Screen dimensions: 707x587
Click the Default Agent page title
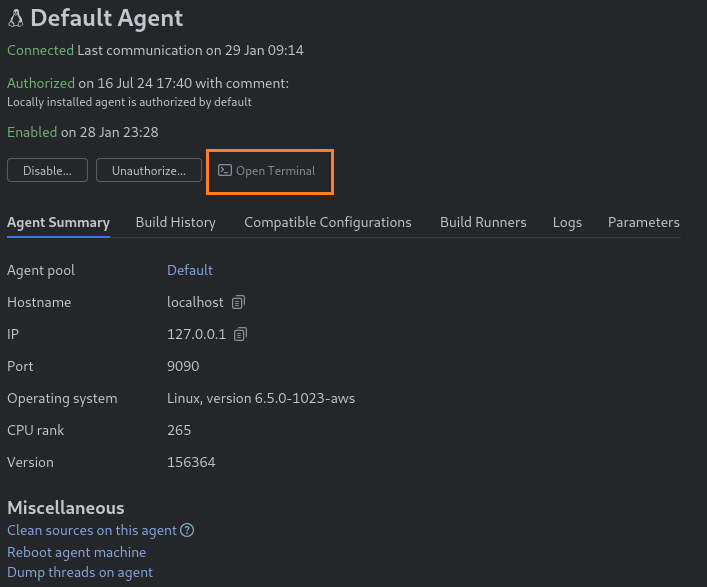pyautogui.click(x=106, y=18)
